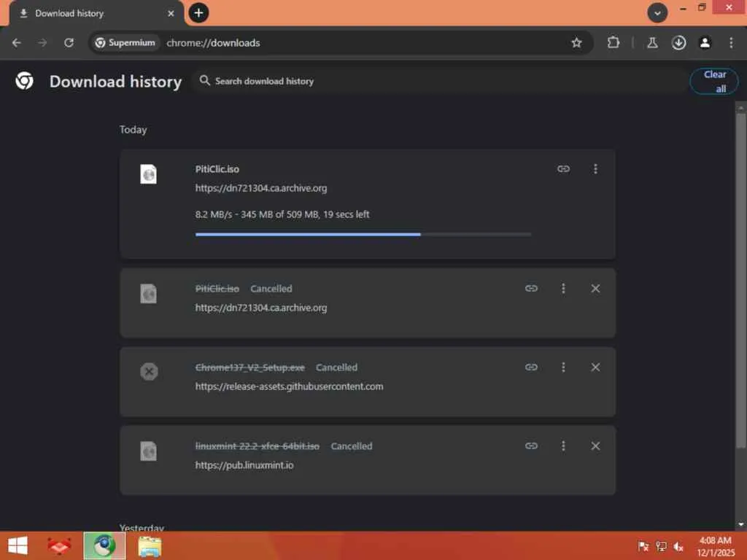Click the Supermium site info chip
The width and height of the screenshot is (747, 560).
click(125, 43)
